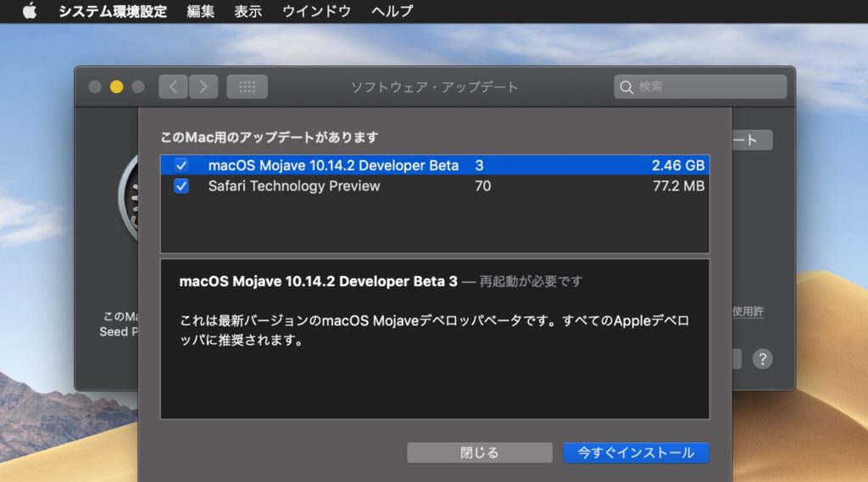Screen dimensions: 868x482
Task: Open the 表示 menu
Action: 248,11
